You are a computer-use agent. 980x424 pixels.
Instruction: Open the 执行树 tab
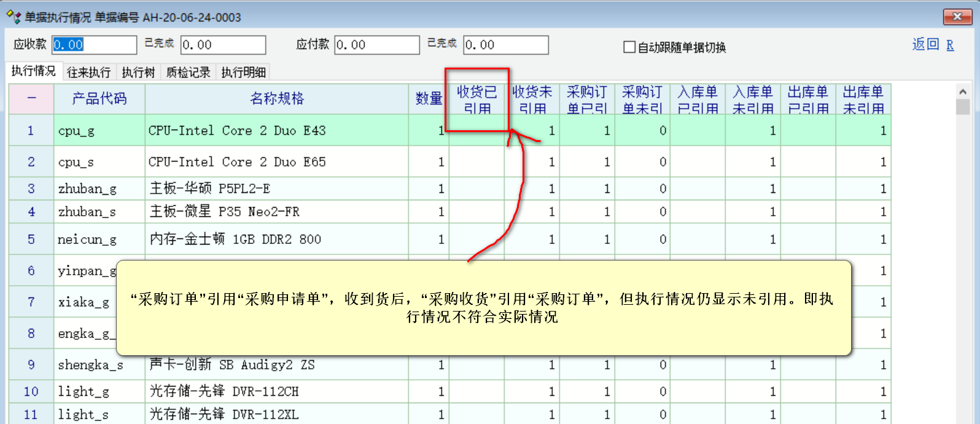click(x=138, y=73)
